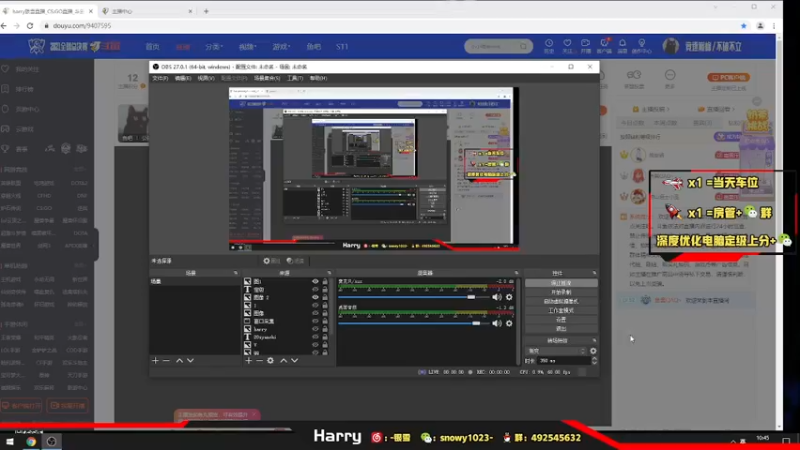The image size is (800, 450).
Task: Add a new source with the plus icon
Action: (248, 361)
